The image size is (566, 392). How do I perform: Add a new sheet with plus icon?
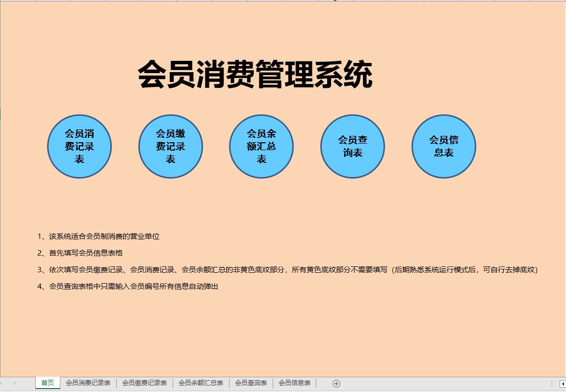(336, 383)
